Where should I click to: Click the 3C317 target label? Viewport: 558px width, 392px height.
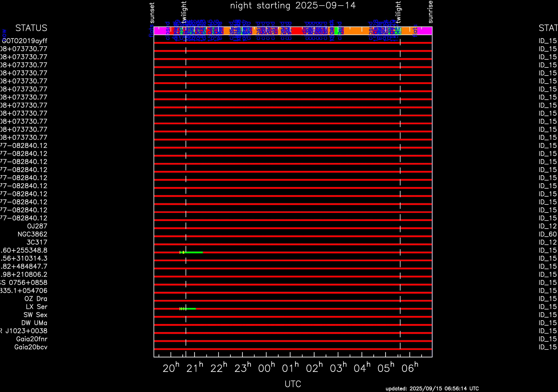click(37, 242)
